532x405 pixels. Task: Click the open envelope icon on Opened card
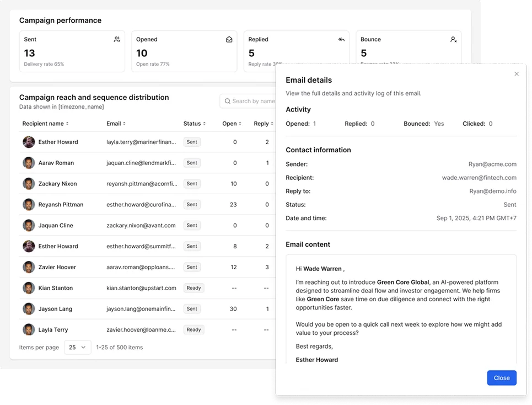click(229, 40)
